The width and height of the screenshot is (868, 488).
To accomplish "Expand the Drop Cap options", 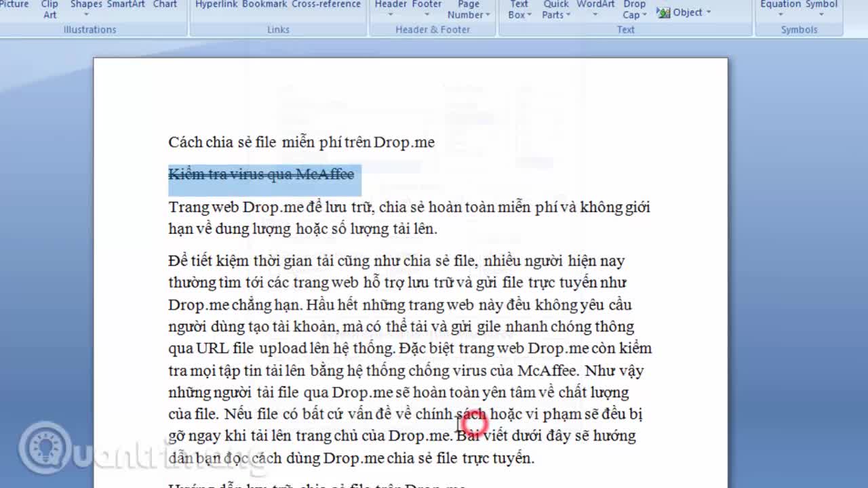I will click(635, 9).
